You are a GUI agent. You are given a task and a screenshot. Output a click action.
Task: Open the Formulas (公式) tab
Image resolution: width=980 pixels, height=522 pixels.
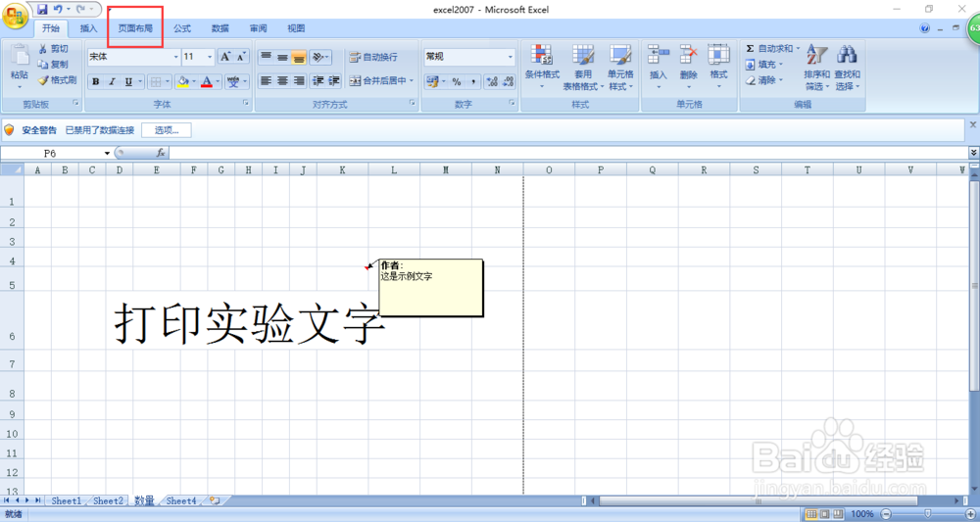click(182, 28)
